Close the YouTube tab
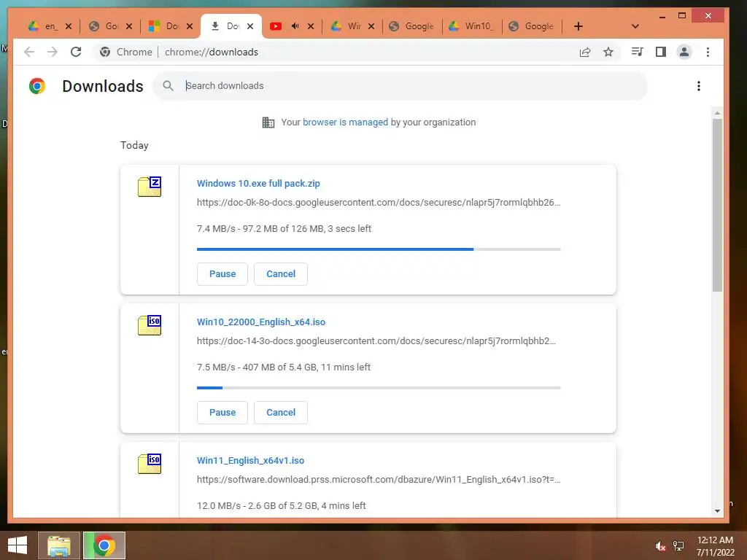The height and width of the screenshot is (560, 747). point(311,26)
